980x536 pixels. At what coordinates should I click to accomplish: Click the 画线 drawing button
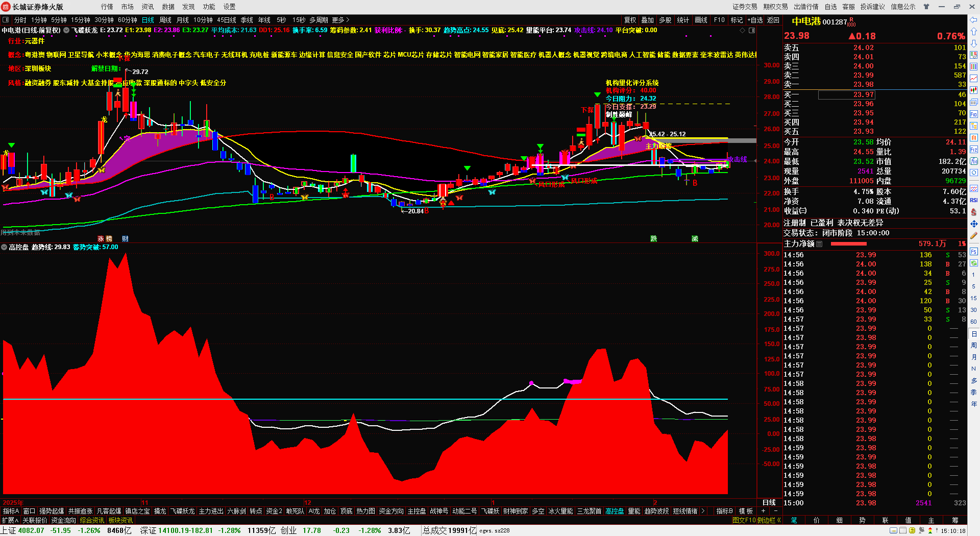(x=701, y=20)
